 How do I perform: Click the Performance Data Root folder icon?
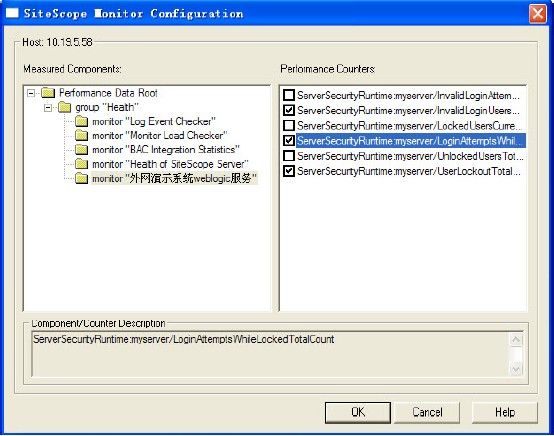[x=48, y=93]
